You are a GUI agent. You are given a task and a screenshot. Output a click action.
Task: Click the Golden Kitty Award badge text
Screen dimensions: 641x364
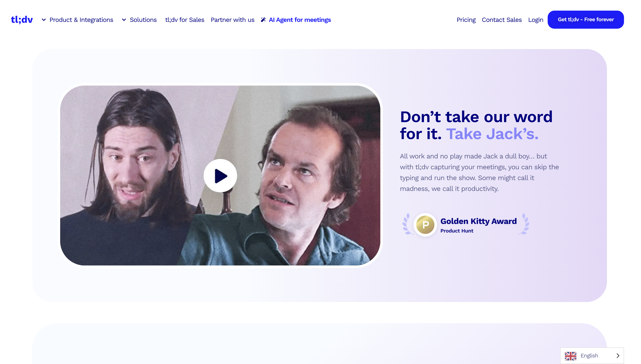tap(478, 221)
